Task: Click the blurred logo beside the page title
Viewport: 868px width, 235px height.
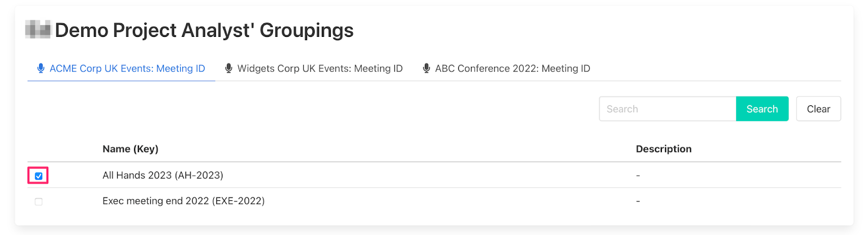Action: (x=38, y=29)
